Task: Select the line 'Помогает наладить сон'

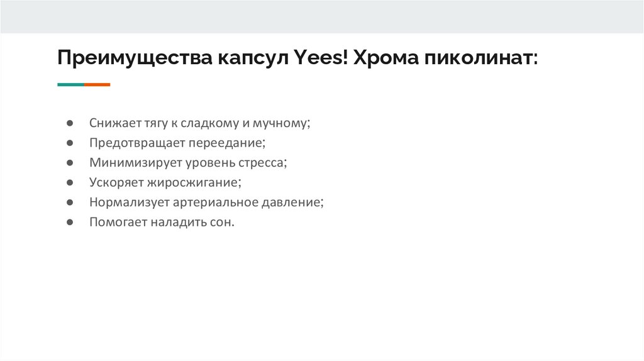Action: coord(162,223)
